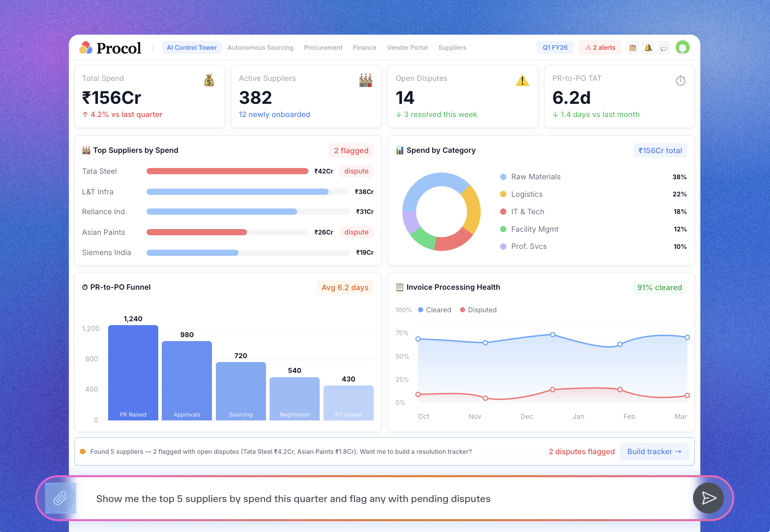Send the chat prompt with arrow button

[x=708, y=498]
